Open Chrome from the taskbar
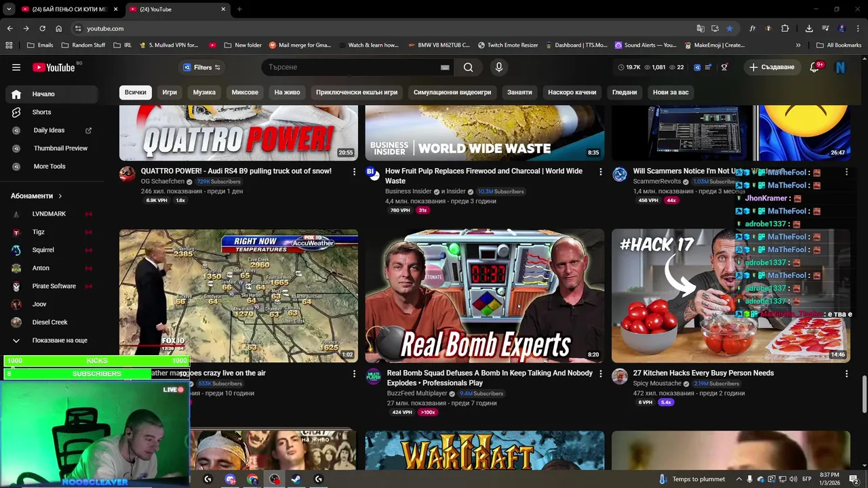 click(x=252, y=479)
